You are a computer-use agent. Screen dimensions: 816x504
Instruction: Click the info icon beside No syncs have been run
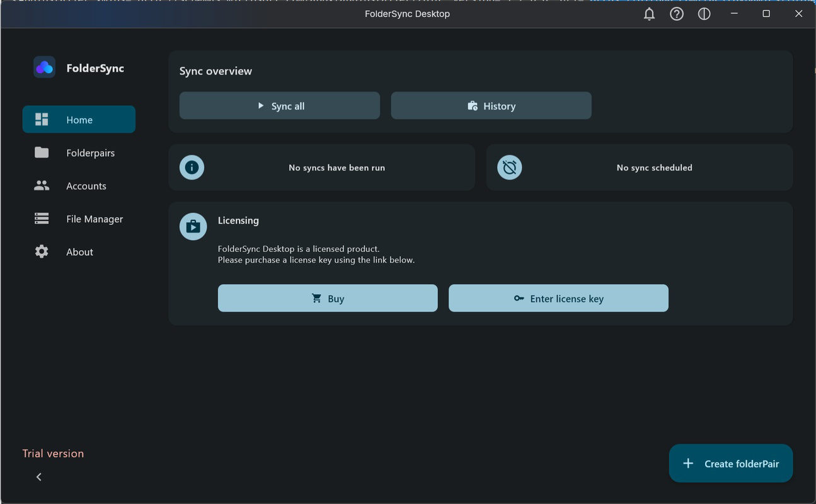click(192, 168)
